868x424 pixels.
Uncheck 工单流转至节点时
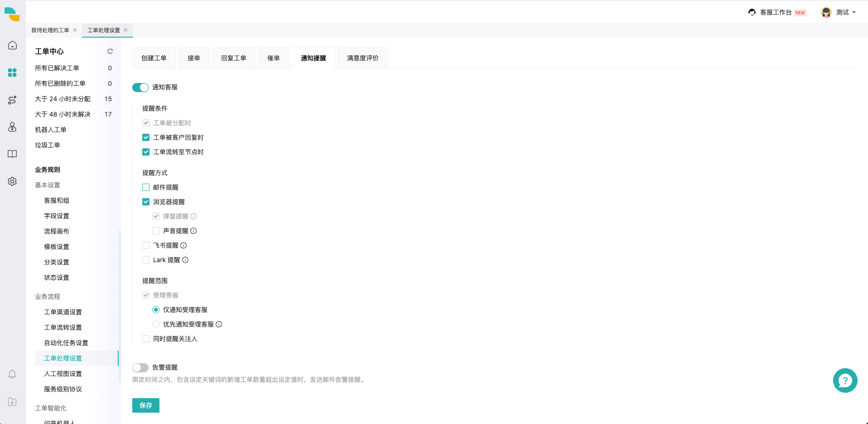[146, 152]
